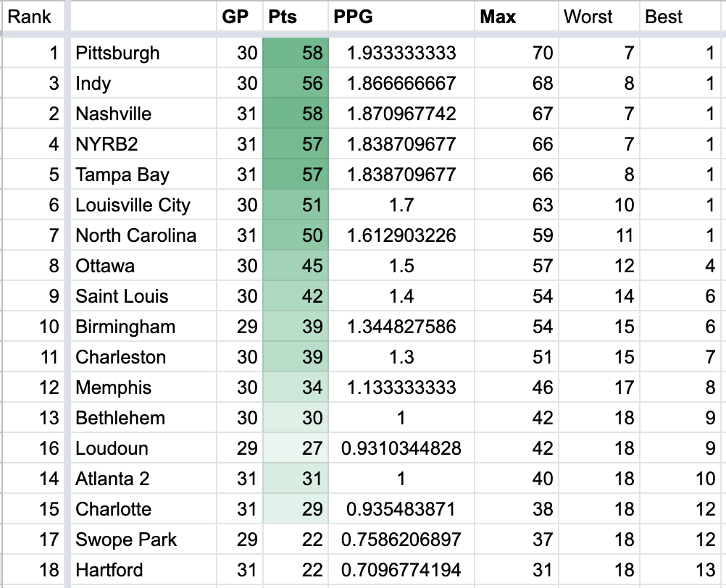Click the Best column header
726x588 pixels.
(681, 16)
